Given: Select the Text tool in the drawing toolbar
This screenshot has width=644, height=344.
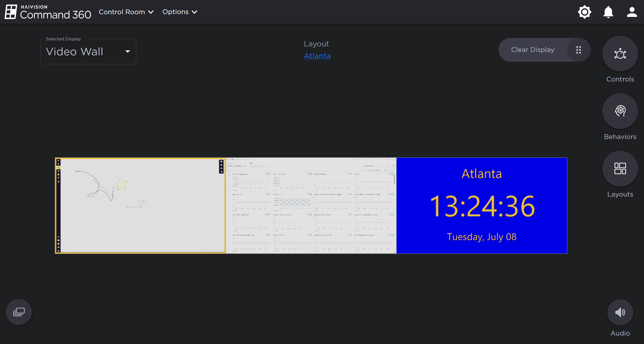Looking at the screenshot, I should 59,178.
